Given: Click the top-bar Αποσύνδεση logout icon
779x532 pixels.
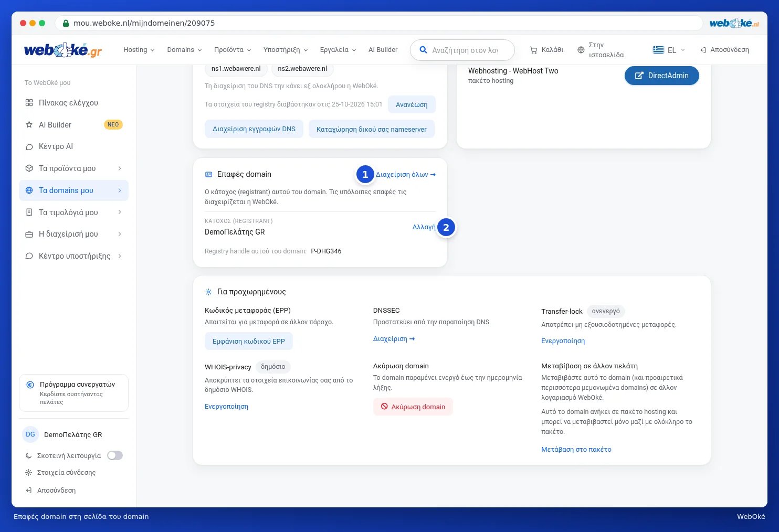Looking at the screenshot, I should tap(703, 50).
